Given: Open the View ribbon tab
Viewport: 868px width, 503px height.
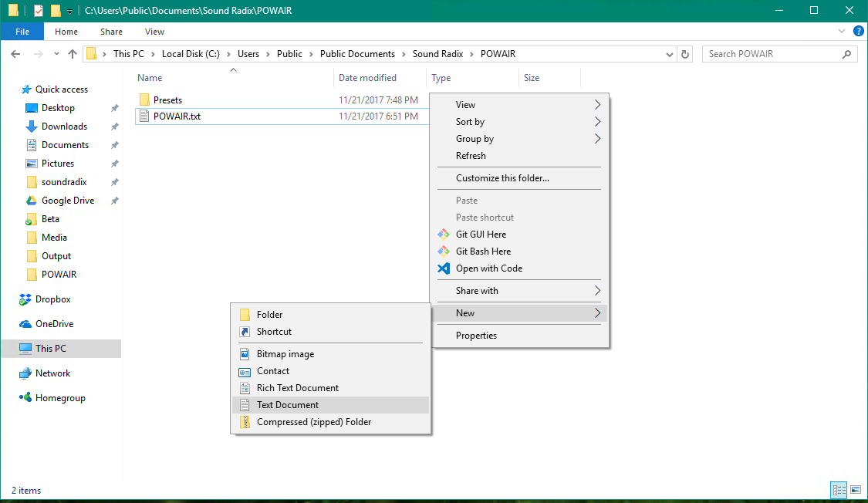Looking at the screenshot, I should click(154, 32).
